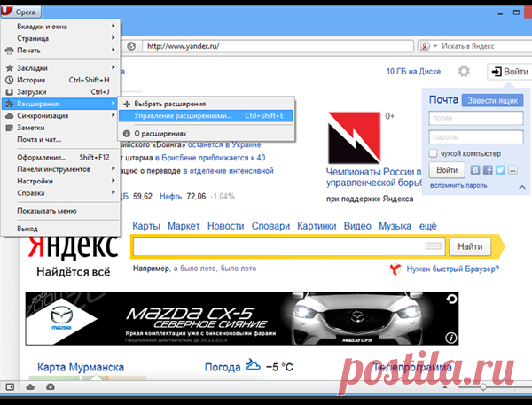Screen dimensions: 532x405
Task: Open the Словари link
Action: pos(270,226)
